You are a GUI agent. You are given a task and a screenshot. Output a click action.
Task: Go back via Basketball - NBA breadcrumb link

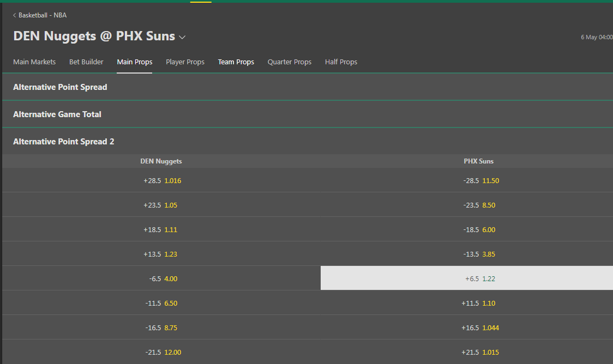coord(43,15)
